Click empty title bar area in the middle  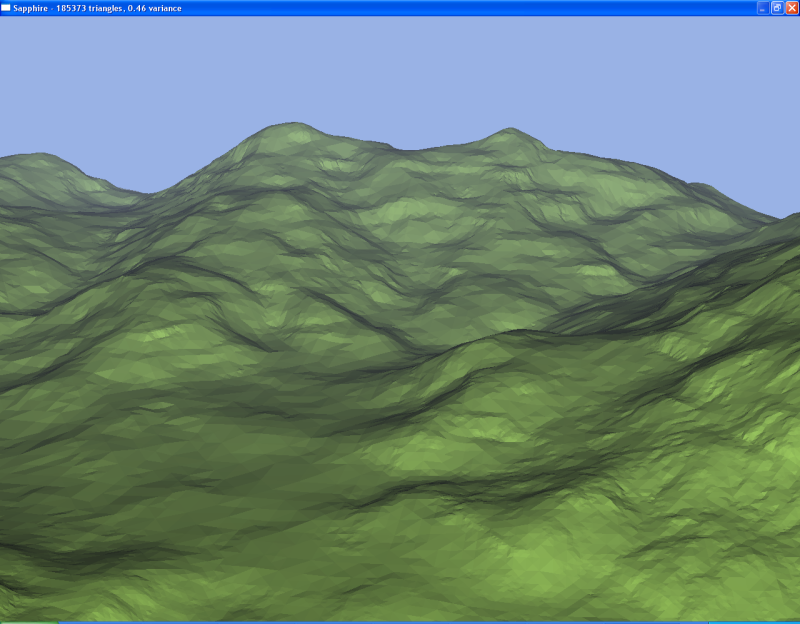450,7
